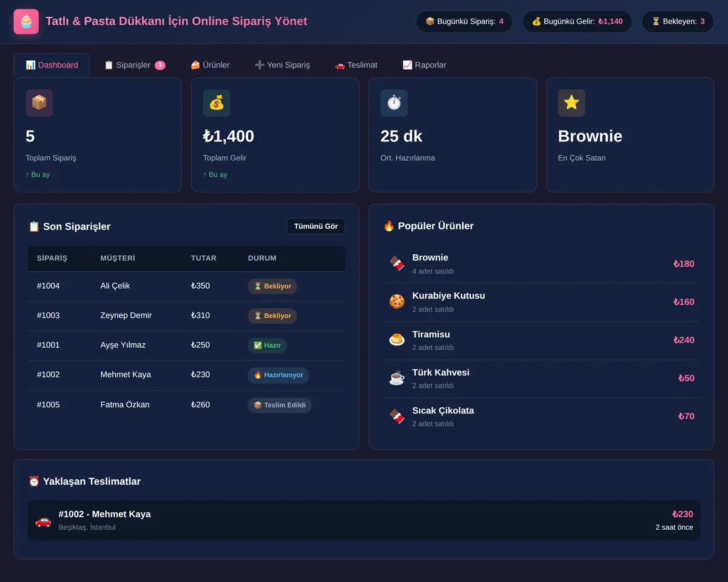Click the car icon in Yaklaşan Teslimatlar

pos(43,521)
